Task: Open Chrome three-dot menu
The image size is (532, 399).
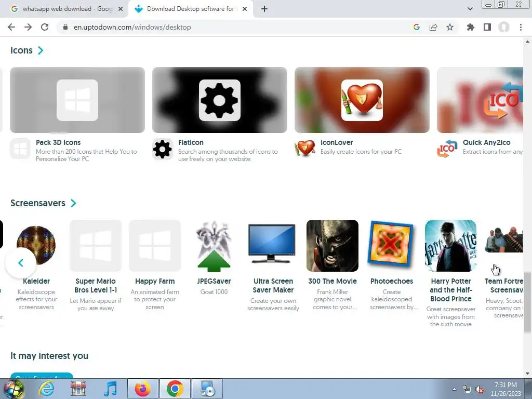Action: tap(521, 27)
